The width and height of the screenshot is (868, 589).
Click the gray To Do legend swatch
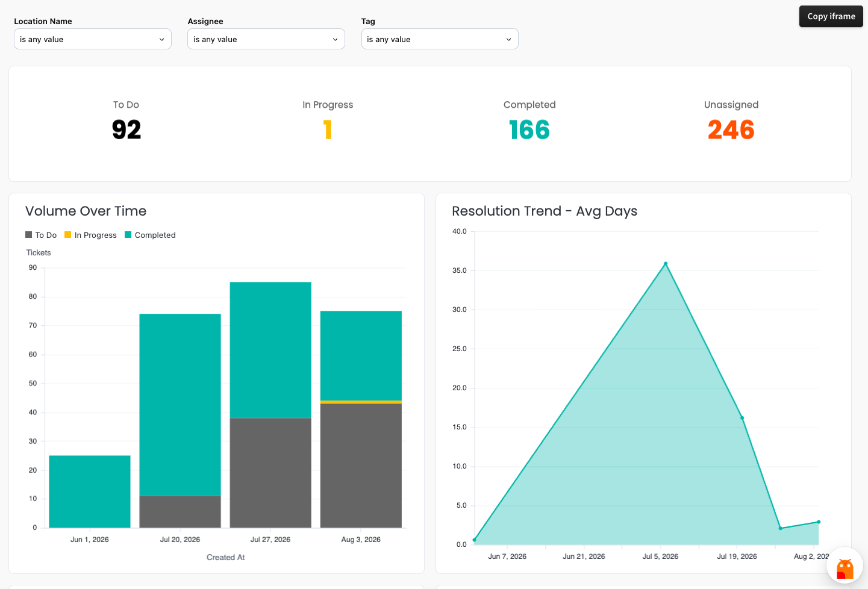coord(28,235)
